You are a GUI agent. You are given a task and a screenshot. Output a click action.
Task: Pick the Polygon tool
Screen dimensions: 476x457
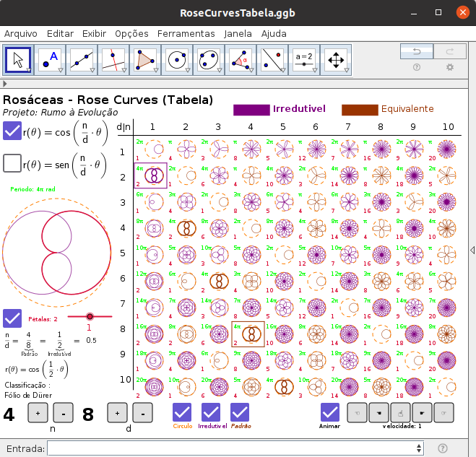pos(144,59)
